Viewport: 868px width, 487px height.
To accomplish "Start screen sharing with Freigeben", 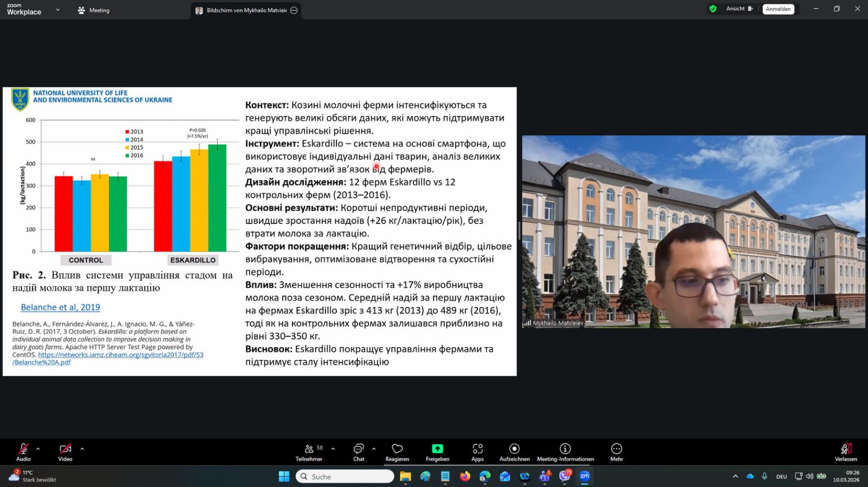I will [x=437, y=452].
